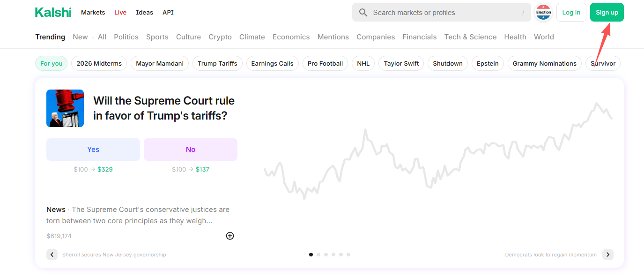Select the No outcome button
The width and height of the screenshot is (644, 278).
[191, 150]
